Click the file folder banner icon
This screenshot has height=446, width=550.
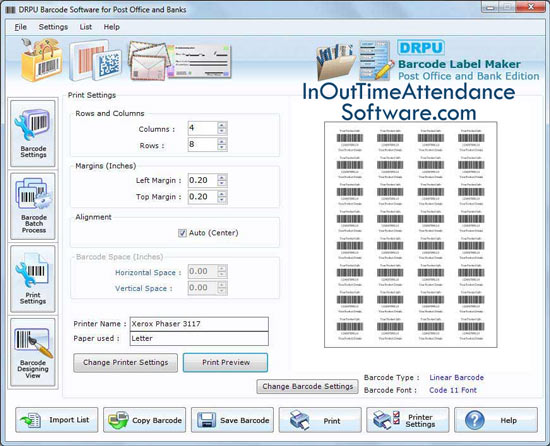[x=336, y=62]
